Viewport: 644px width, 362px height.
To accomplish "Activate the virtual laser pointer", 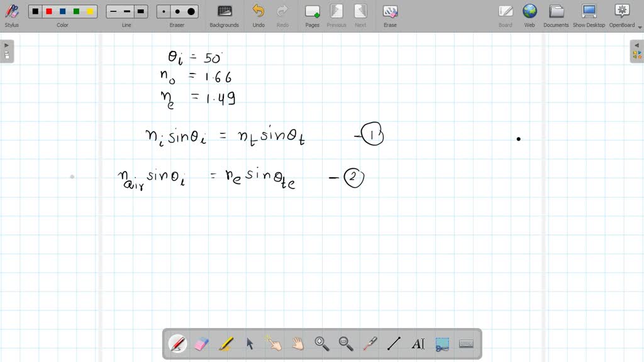I will 369,343.
